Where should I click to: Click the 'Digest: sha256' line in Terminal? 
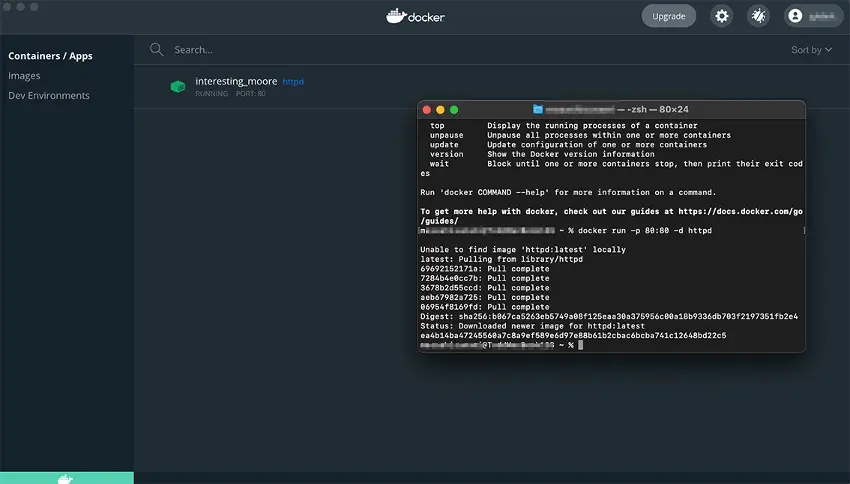(609, 317)
